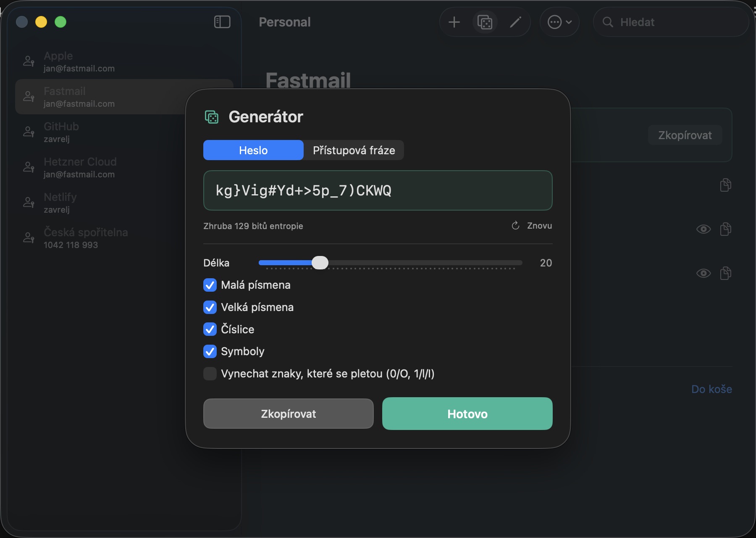Click the green maximize window button
The height and width of the screenshot is (538, 756).
[x=60, y=22]
